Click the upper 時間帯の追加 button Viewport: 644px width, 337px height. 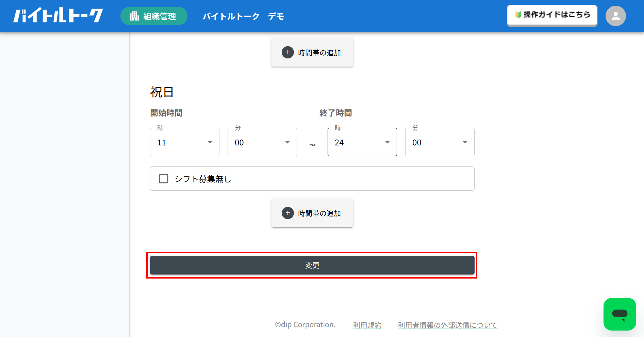point(312,52)
